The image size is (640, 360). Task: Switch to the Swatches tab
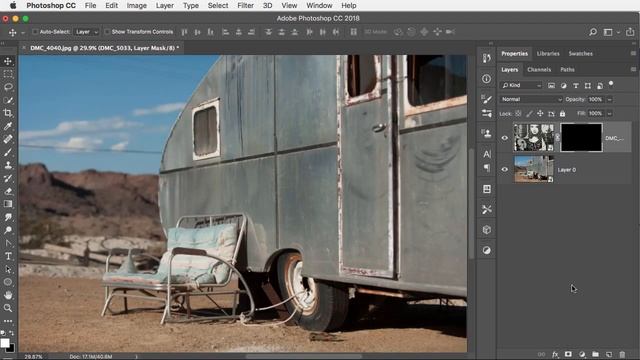coord(580,53)
